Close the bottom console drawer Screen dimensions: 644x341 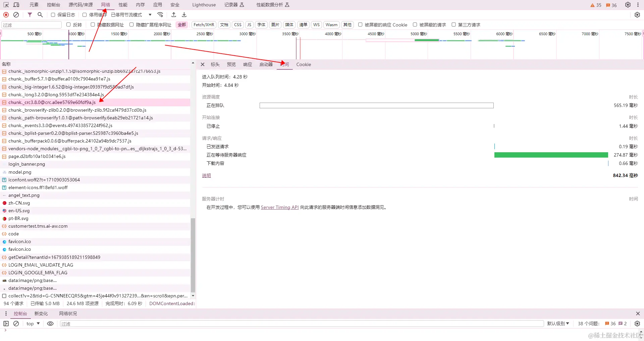click(638, 314)
